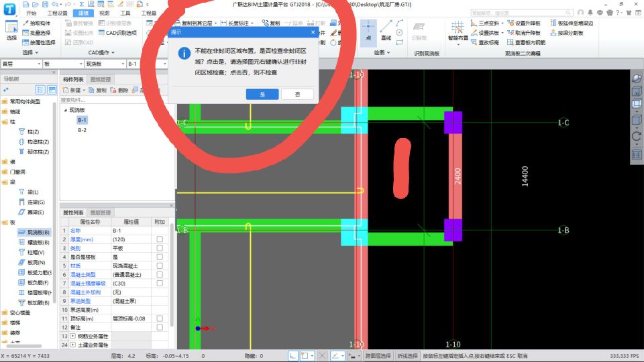Toggle checkbox for 类别 row
Viewport: 644px width, 362px height.
click(x=160, y=248)
